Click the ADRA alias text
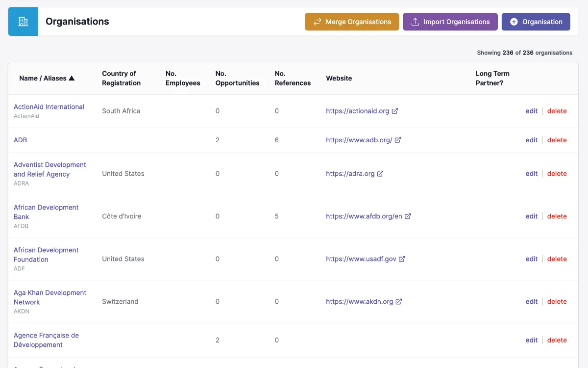The width and height of the screenshot is (588, 368). (21, 184)
